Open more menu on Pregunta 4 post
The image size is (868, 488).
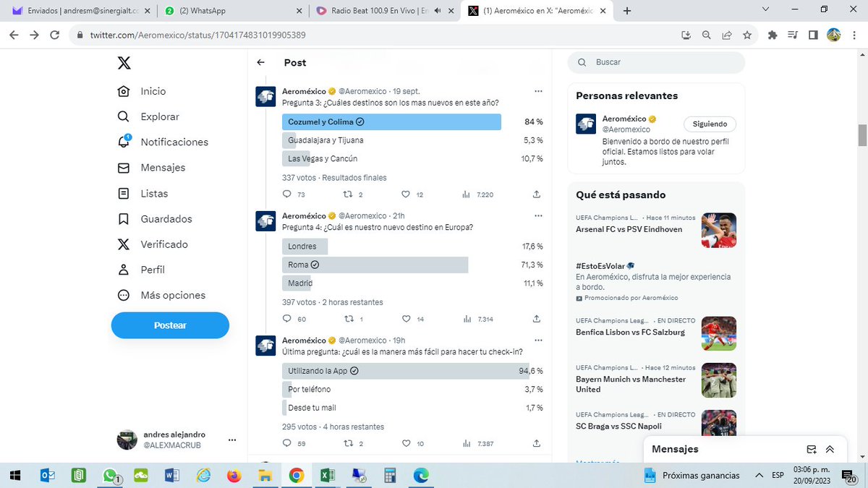pyautogui.click(x=537, y=216)
